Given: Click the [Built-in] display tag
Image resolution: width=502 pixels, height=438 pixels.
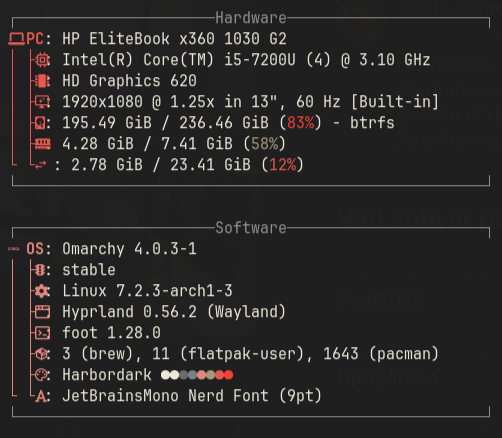Looking at the screenshot, I should (x=395, y=102).
